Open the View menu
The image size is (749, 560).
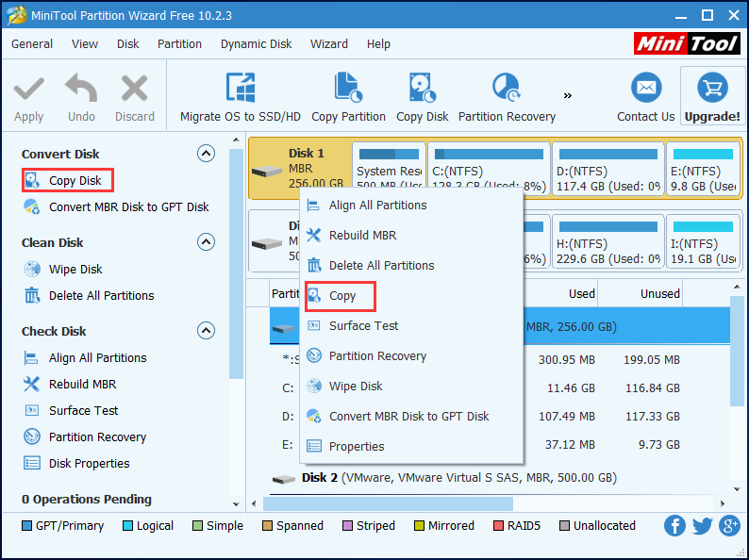coord(85,44)
